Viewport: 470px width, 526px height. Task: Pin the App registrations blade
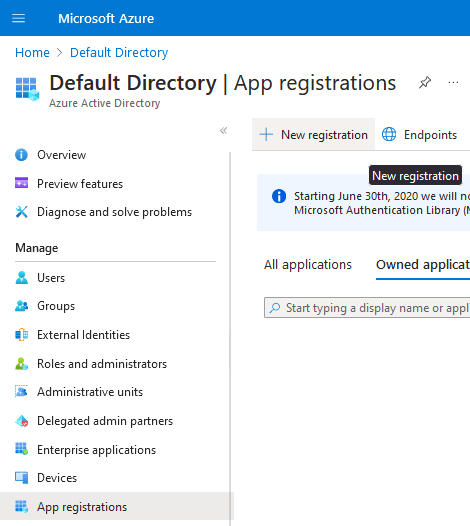(x=425, y=83)
